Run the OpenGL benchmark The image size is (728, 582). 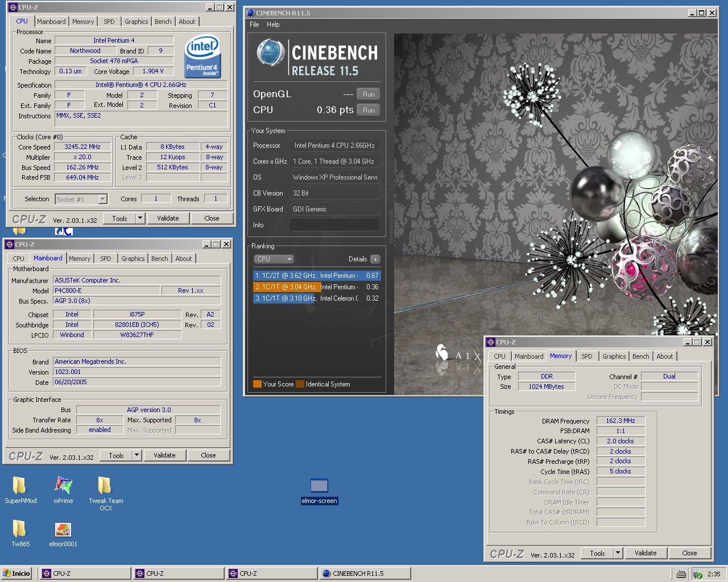coord(369,94)
